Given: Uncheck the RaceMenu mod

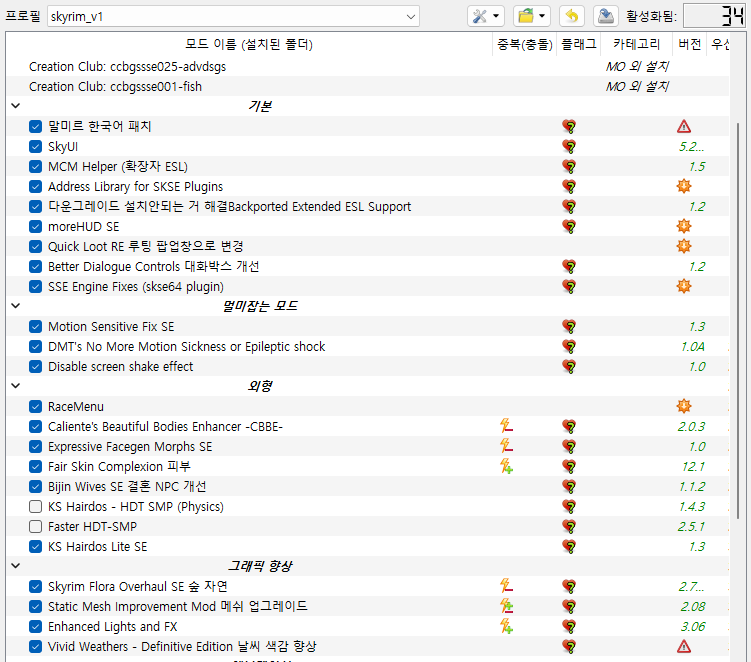Looking at the screenshot, I should pyautogui.click(x=35, y=406).
